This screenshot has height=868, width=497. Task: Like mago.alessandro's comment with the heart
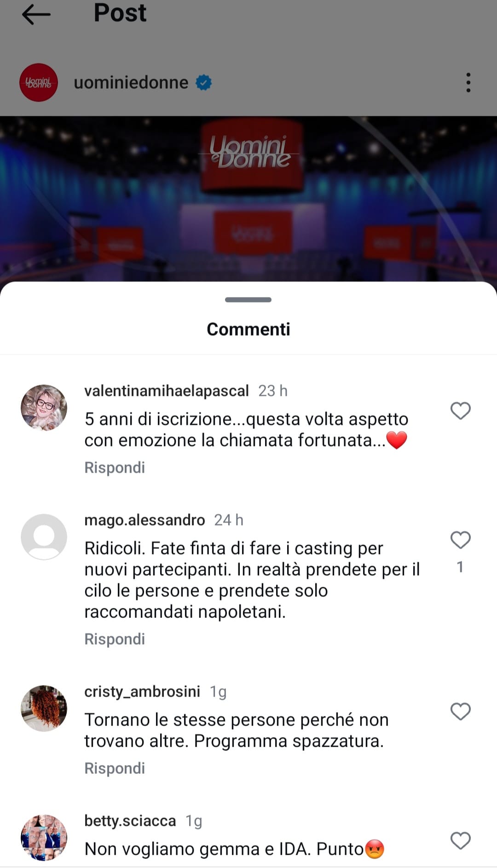(x=460, y=540)
